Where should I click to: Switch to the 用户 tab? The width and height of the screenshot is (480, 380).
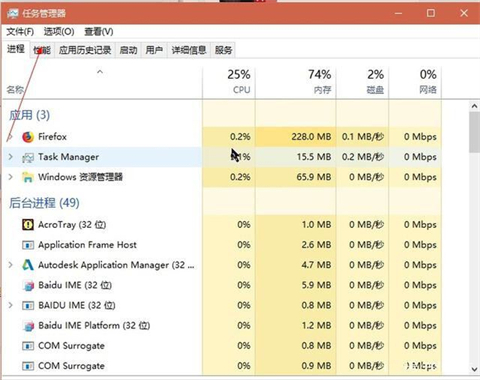(x=154, y=50)
